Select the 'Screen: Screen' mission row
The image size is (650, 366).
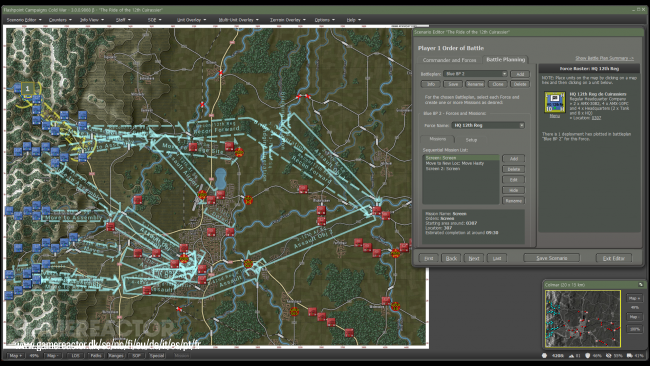(461, 158)
